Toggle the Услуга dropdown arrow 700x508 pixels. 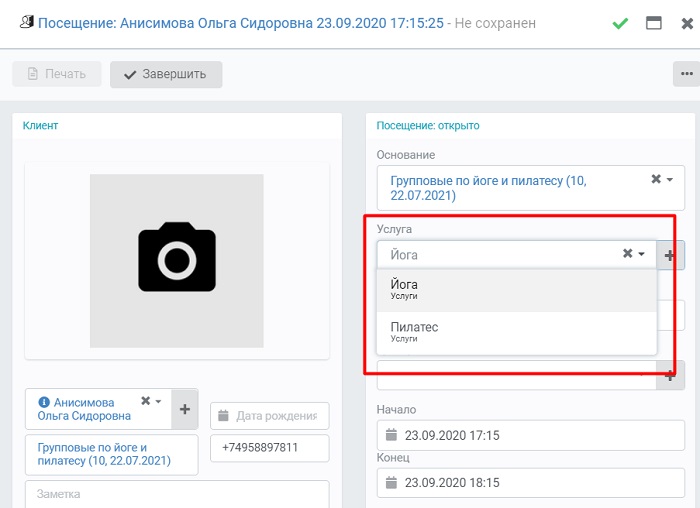click(x=642, y=254)
